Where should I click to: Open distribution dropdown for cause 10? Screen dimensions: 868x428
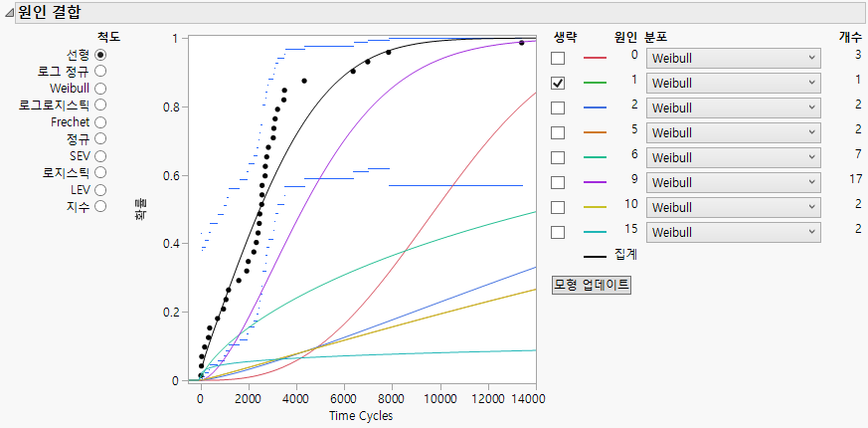pyautogui.click(x=734, y=207)
